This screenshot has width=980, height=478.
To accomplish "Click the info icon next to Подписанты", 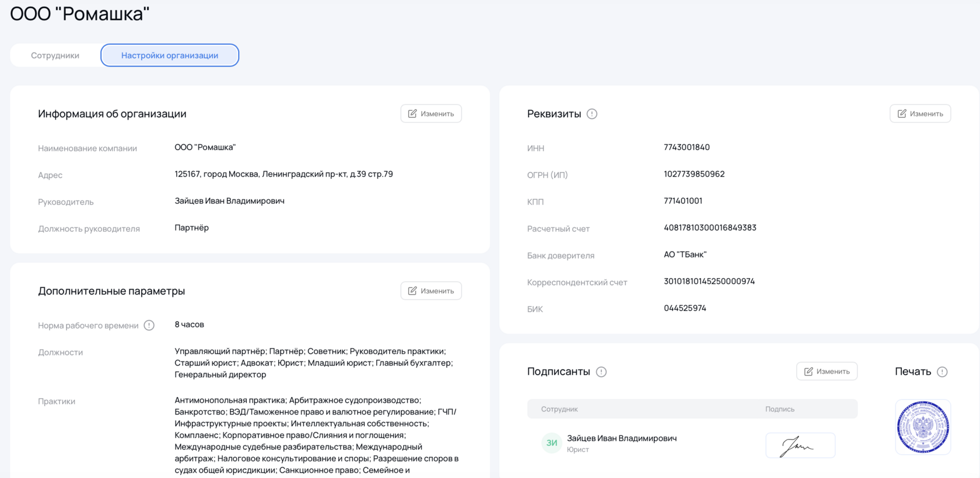I will (x=601, y=372).
